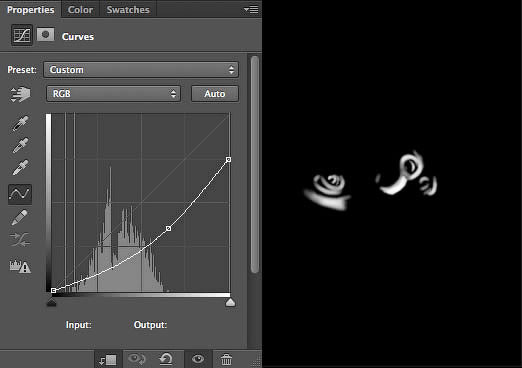This screenshot has width=522, height=368.
Task: Click the left swirl in mask preview
Action: (x=328, y=192)
